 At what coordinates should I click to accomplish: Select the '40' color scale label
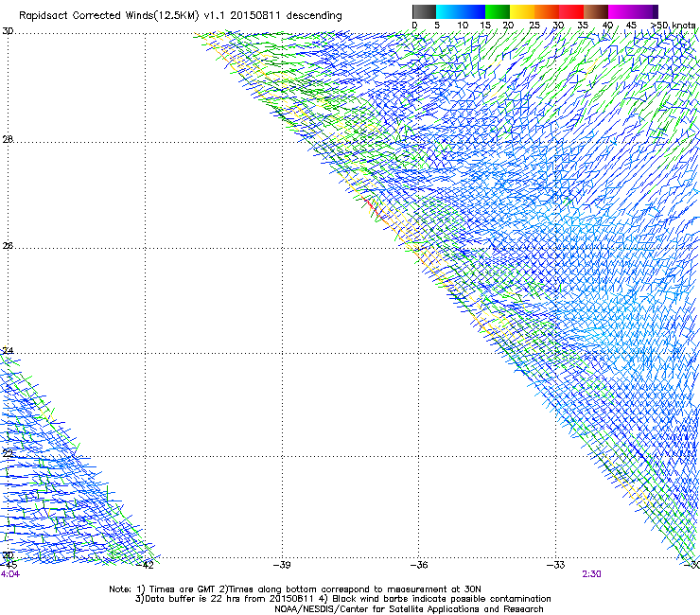(607, 26)
